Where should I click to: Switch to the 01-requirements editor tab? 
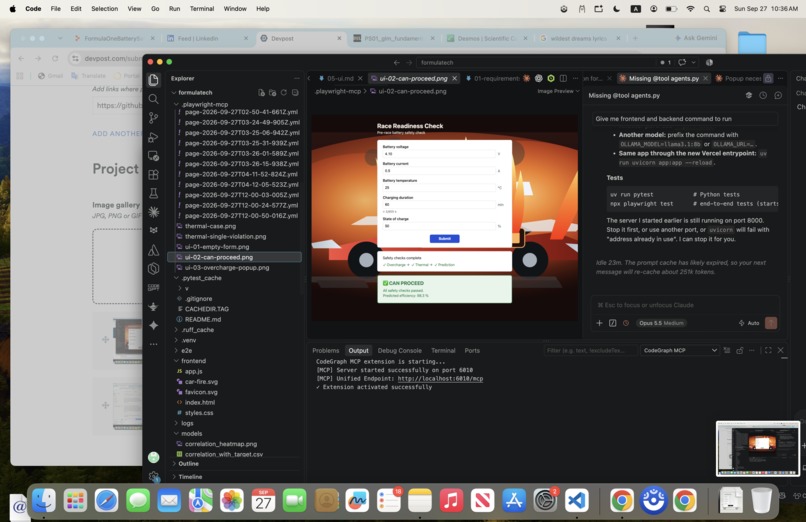point(496,78)
